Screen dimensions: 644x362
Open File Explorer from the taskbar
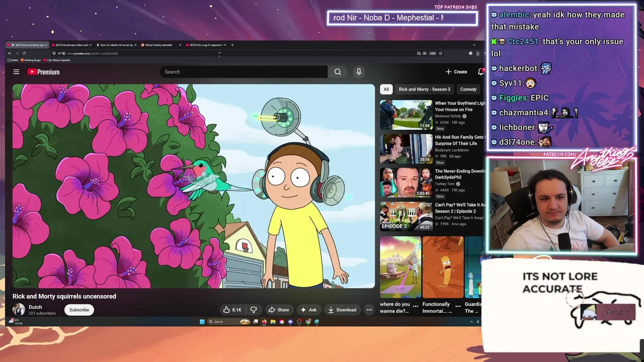click(x=273, y=322)
